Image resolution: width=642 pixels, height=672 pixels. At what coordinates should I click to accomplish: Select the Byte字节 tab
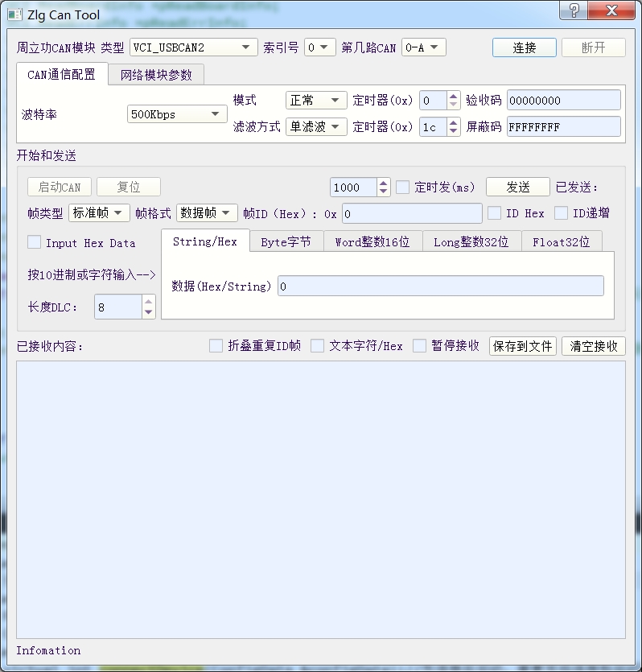(x=286, y=242)
